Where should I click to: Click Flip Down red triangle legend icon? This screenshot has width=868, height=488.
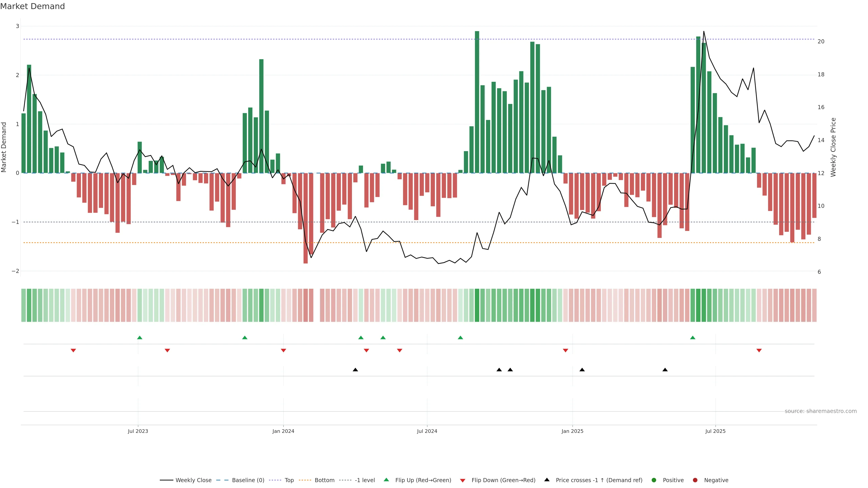point(463,481)
